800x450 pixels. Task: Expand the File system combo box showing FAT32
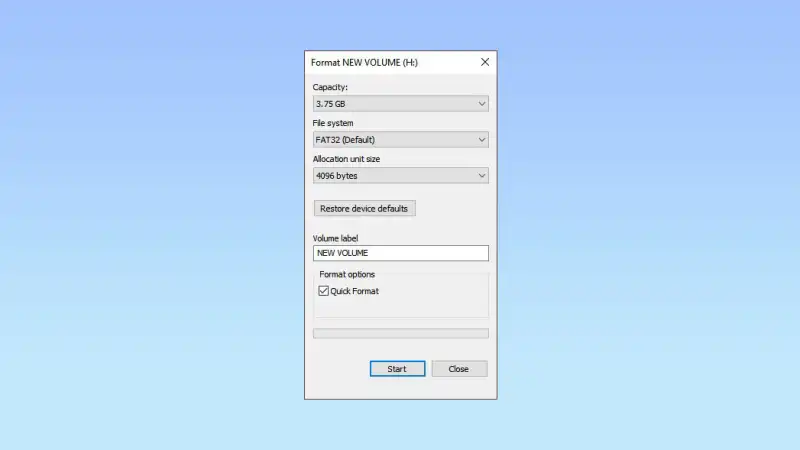[x=401, y=140]
